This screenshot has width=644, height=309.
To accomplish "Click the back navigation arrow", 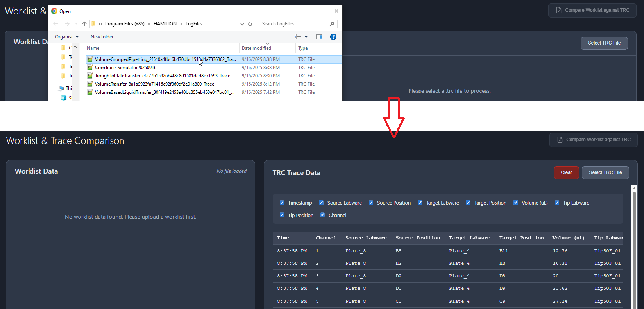I will coord(55,24).
